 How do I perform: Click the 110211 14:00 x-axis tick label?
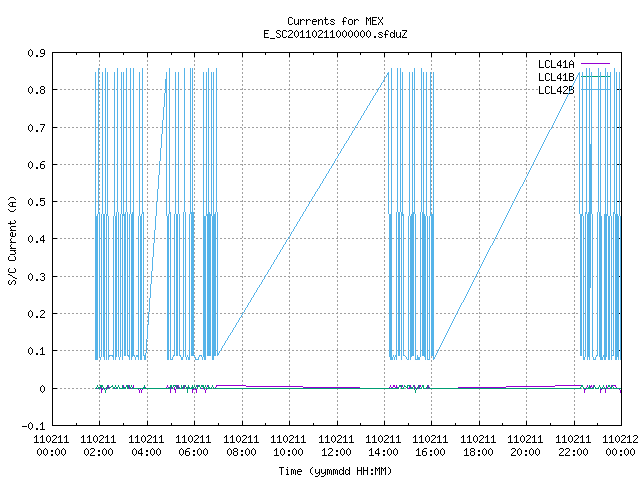click(x=383, y=446)
